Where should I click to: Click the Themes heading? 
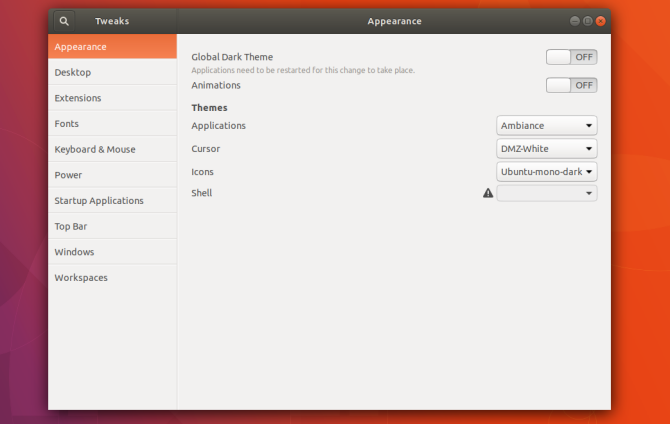point(209,108)
